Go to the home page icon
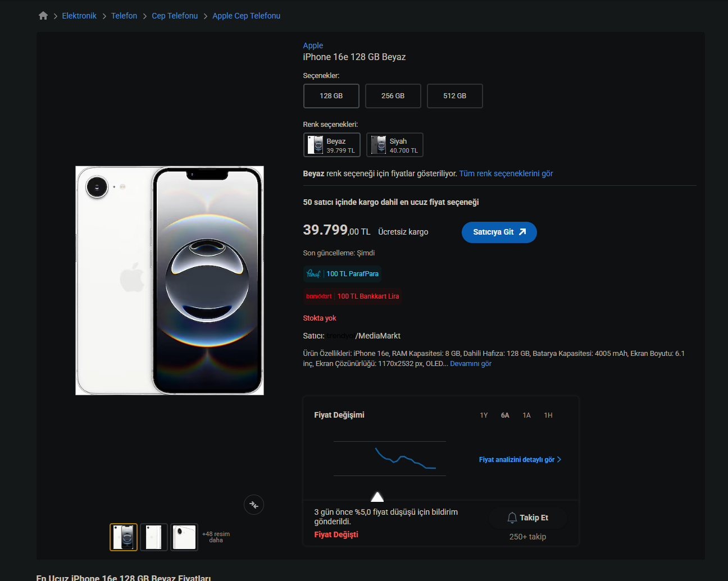 point(43,16)
